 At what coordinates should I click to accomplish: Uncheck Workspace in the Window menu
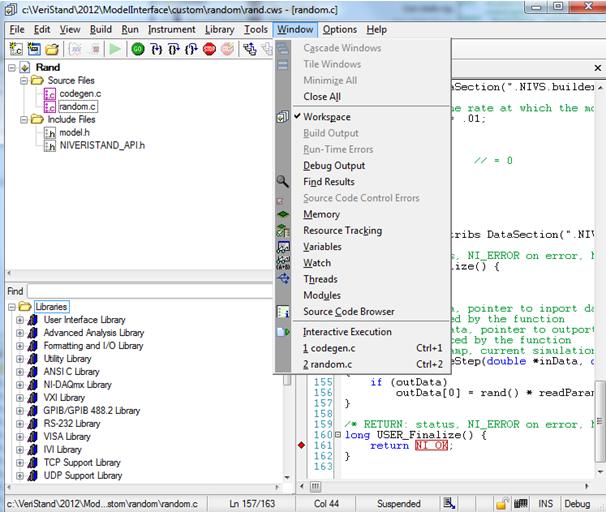[327, 117]
